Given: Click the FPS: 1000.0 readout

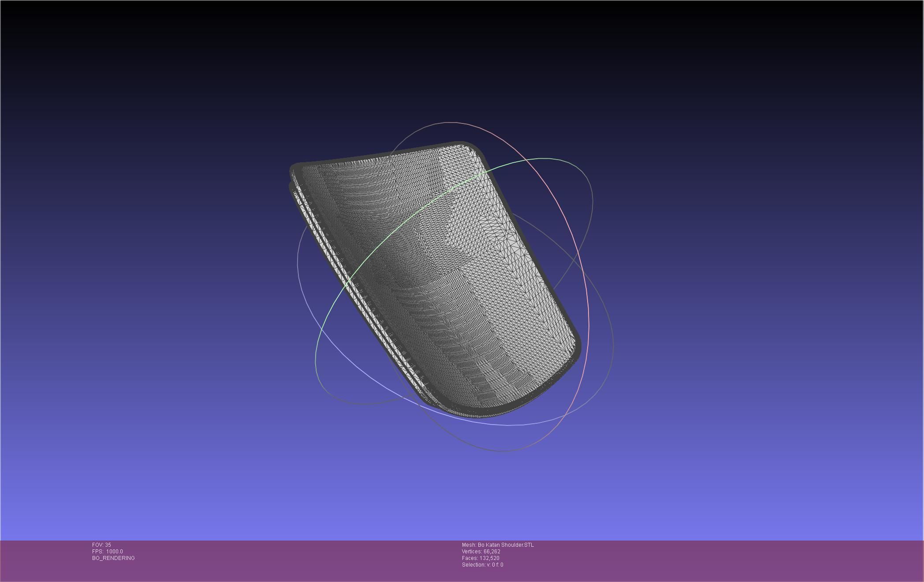Looking at the screenshot, I should (x=108, y=552).
